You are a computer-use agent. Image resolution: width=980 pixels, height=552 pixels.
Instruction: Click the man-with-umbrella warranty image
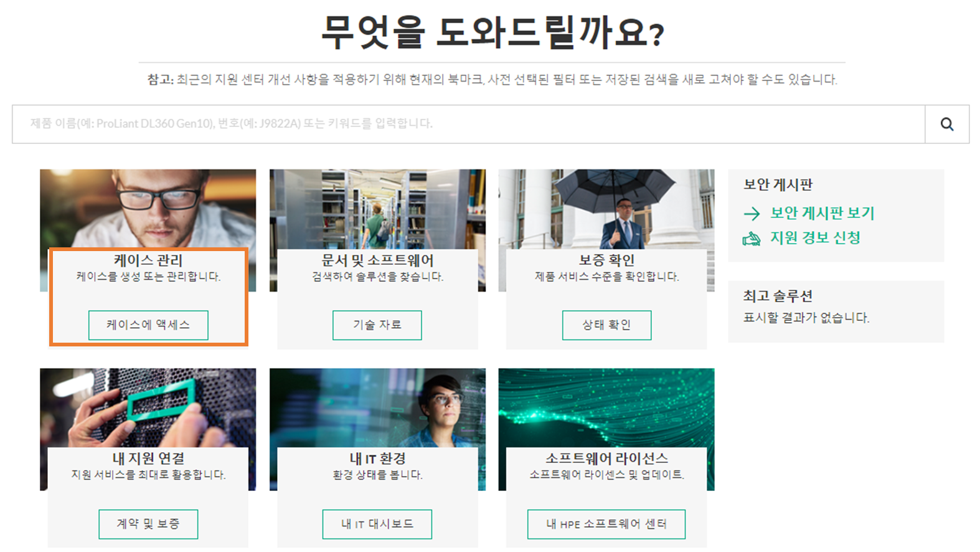click(x=606, y=209)
